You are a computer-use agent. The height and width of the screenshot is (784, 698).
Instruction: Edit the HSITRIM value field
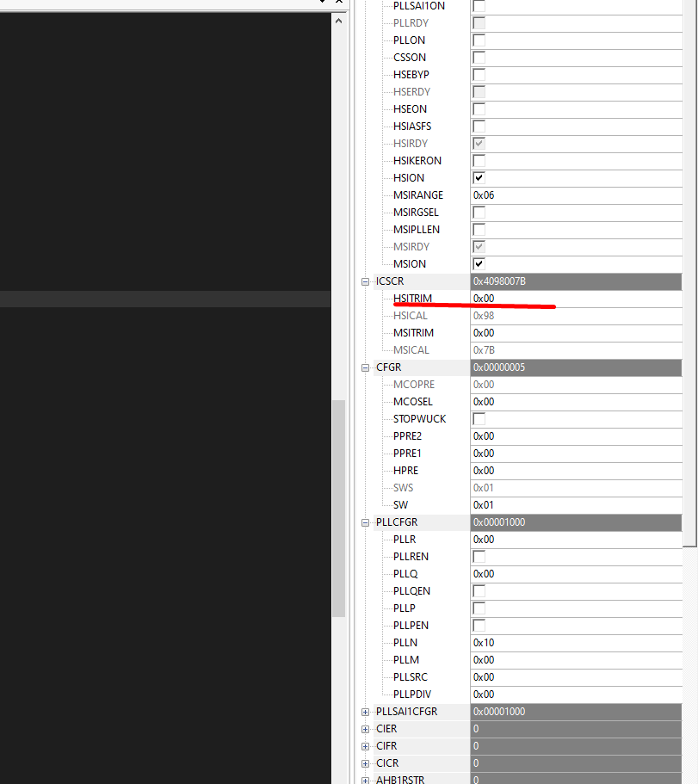(x=577, y=299)
